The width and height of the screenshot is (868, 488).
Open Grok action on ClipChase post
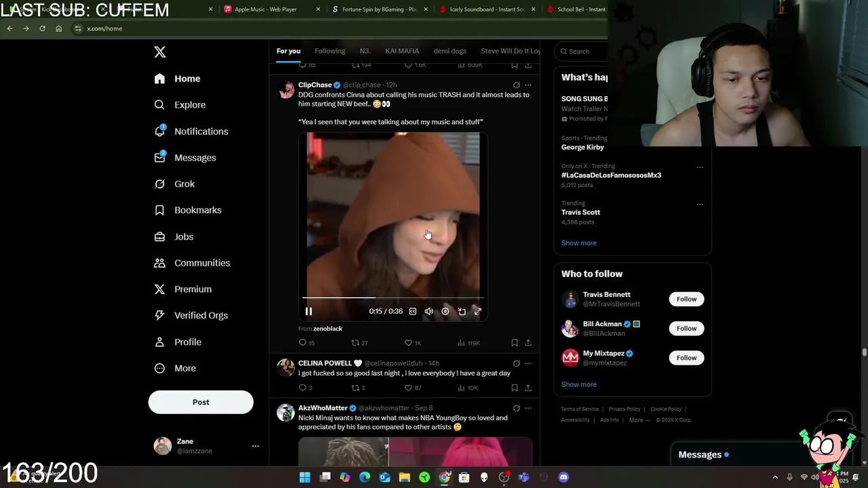pyautogui.click(x=516, y=85)
